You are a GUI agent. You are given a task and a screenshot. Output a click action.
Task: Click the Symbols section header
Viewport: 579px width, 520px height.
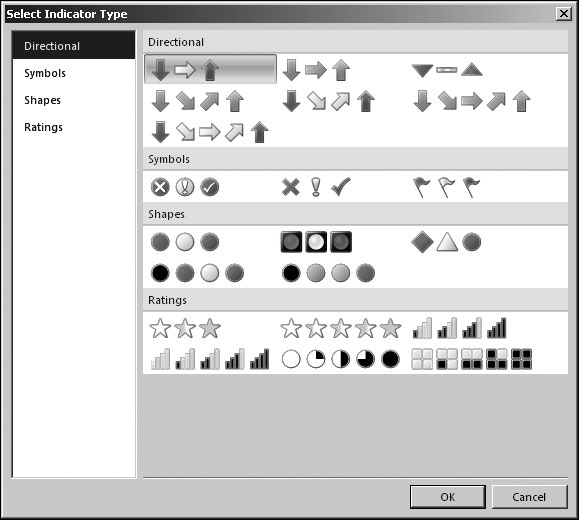tap(355, 159)
